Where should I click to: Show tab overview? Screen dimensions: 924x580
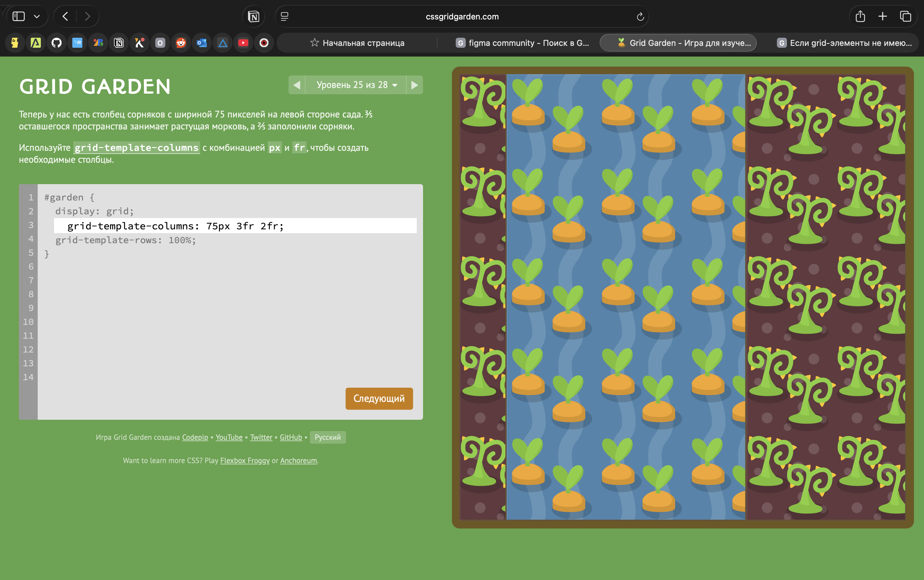(x=905, y=16)
